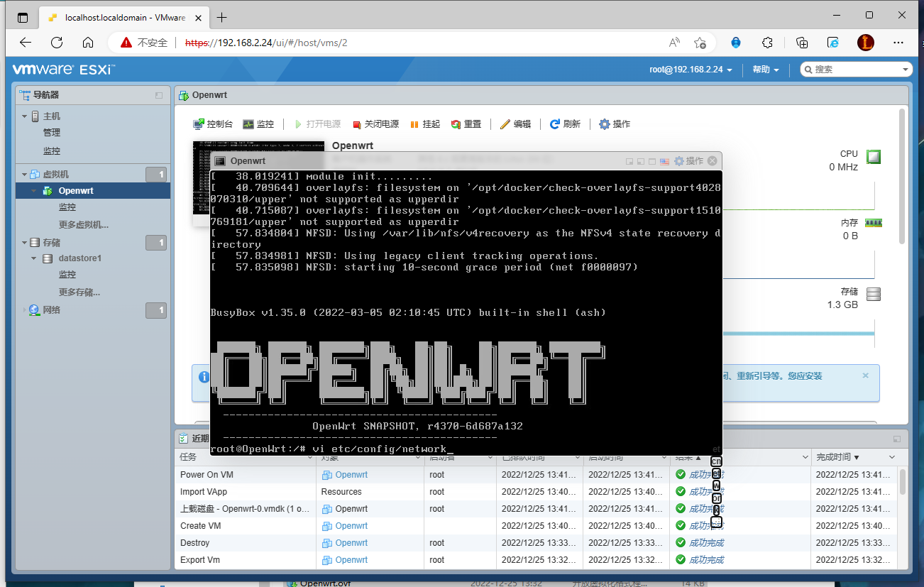Viewport: 924px width, 587px height.
Task: Click the not-secure warning icon in address bar
Action: tap(126, 43)
